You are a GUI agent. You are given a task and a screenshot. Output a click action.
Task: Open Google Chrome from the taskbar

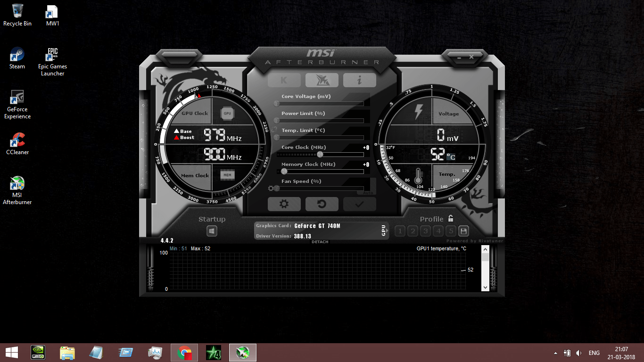[184, 353]
